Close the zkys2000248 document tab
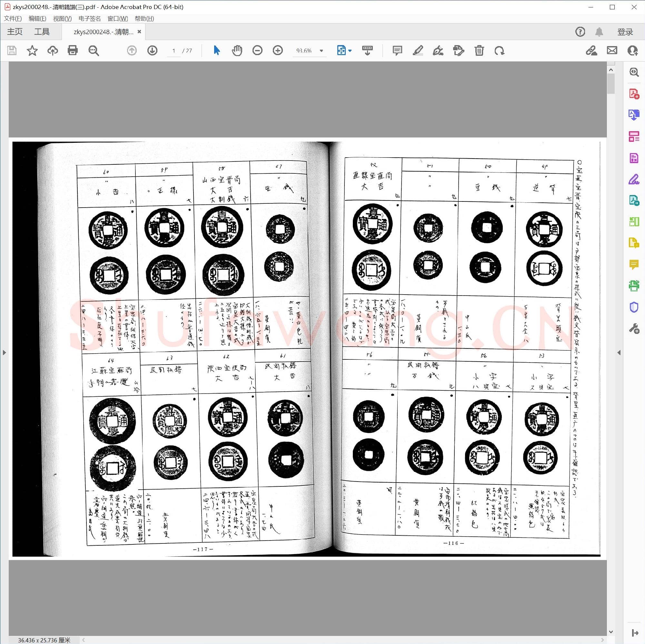 pyautogui.click(x=139, y=32)
